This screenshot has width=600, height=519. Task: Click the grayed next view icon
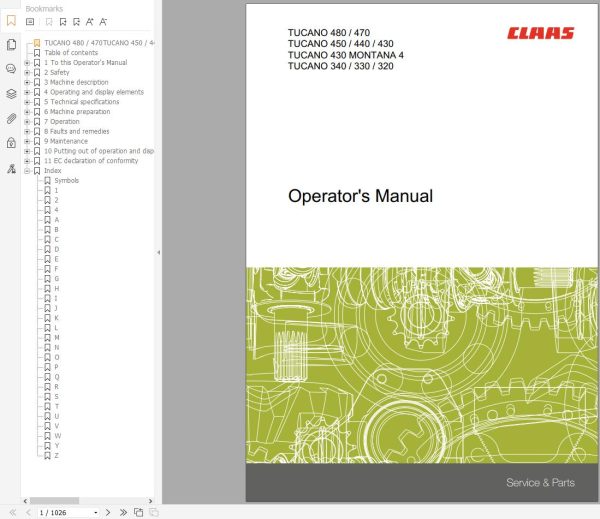153,512
